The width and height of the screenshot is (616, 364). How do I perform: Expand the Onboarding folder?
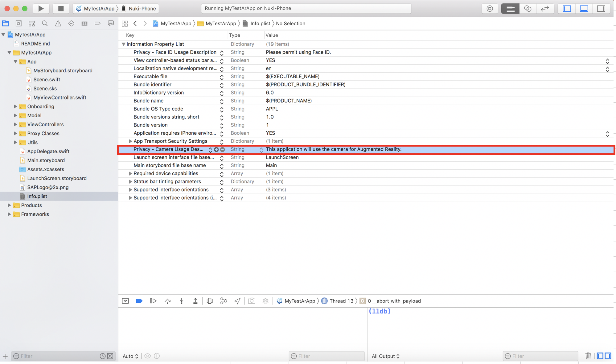pos(15,107)
